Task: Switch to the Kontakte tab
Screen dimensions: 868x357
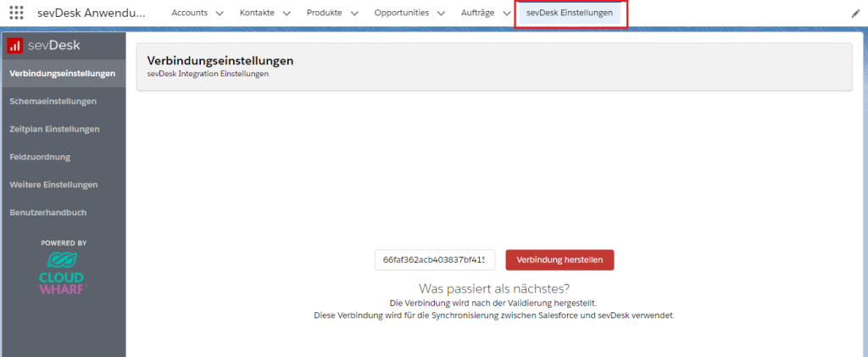Action: (258, 14)
